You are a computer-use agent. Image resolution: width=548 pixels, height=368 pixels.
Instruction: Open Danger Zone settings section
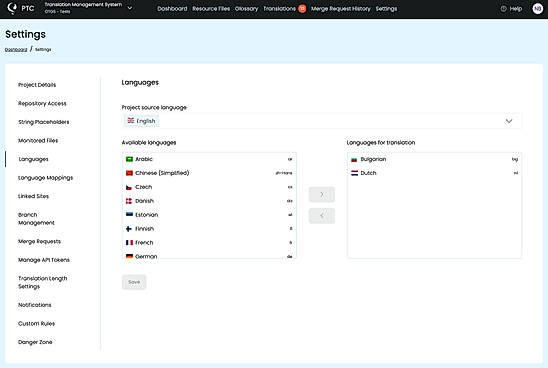point(35,342)
